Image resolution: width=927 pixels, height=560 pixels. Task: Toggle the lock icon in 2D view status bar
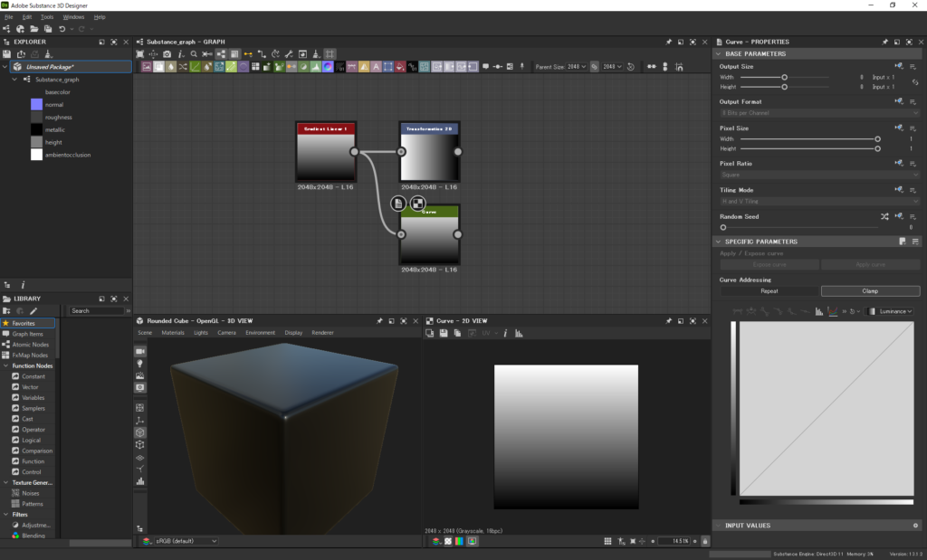point(704,541)
